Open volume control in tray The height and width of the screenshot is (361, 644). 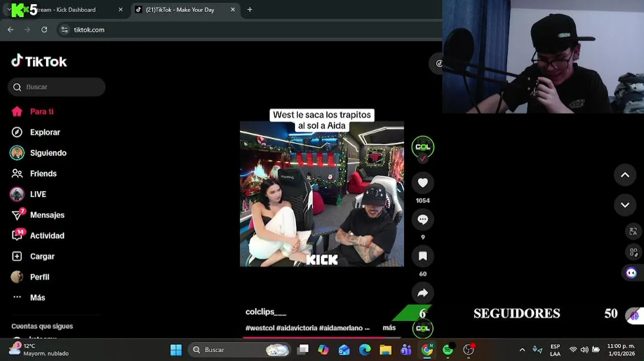(584, 350)
